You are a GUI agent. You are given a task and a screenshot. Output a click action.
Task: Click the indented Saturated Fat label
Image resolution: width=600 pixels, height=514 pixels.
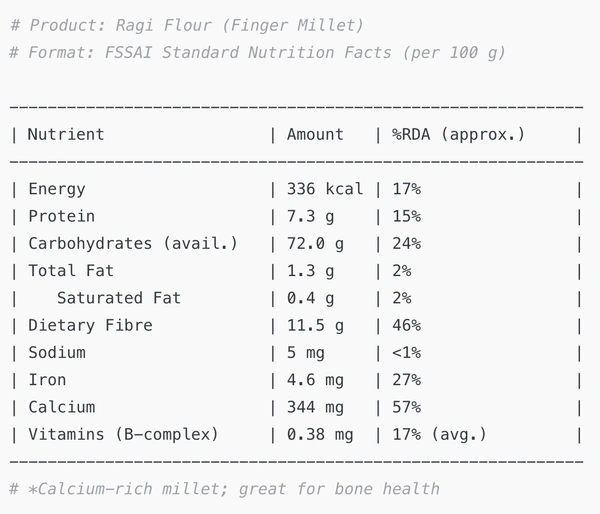[119, 298]
